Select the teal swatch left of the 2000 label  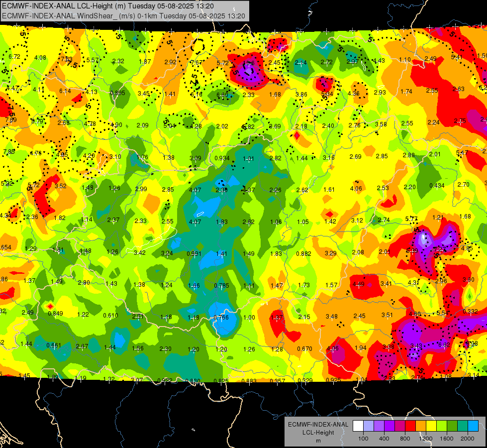pyautogui.click(x=463, y=426)
